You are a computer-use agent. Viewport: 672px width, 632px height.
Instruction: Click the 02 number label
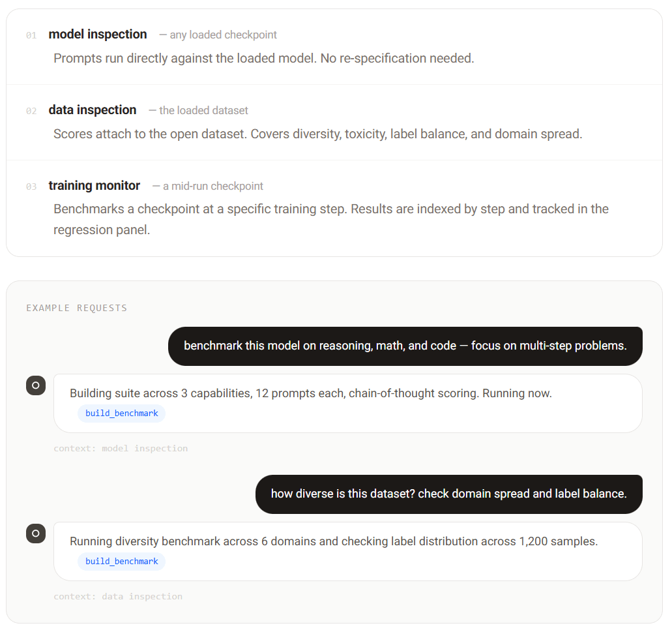click(31, 111)
